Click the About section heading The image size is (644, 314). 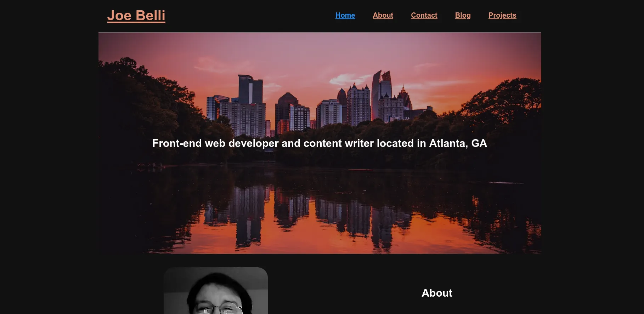point(436,293)
